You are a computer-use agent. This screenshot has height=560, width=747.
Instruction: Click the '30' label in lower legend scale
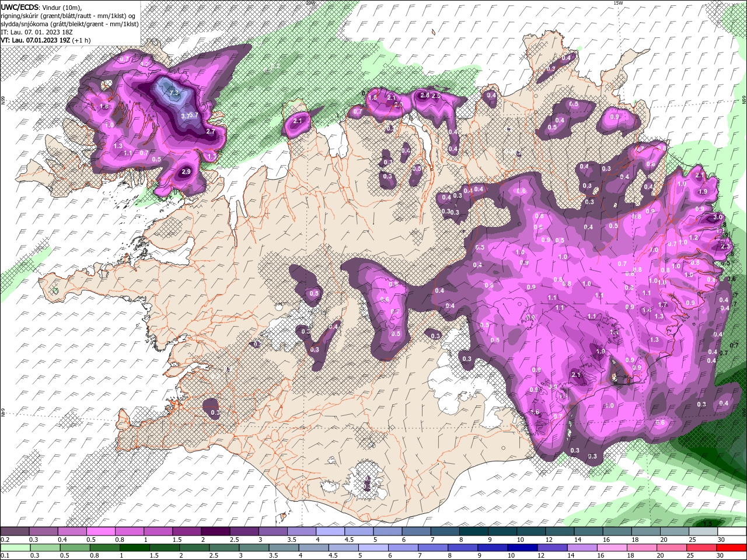point(721,556)
